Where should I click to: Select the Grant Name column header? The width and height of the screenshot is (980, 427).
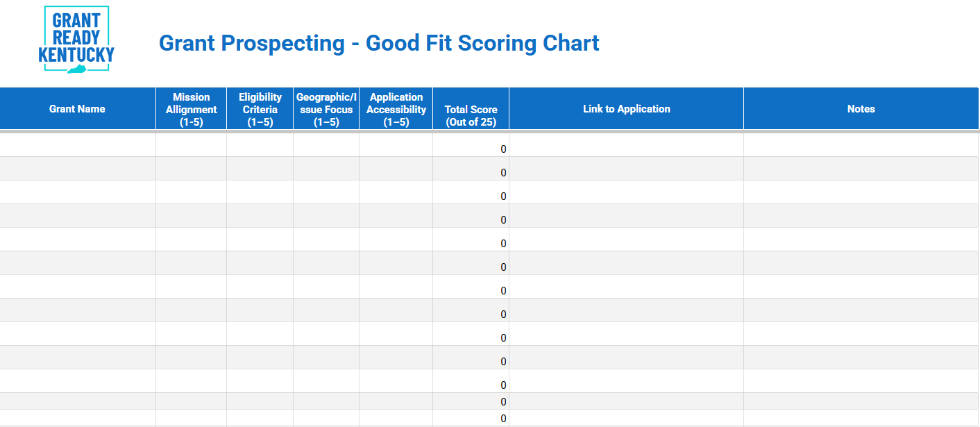coord(77,109)
